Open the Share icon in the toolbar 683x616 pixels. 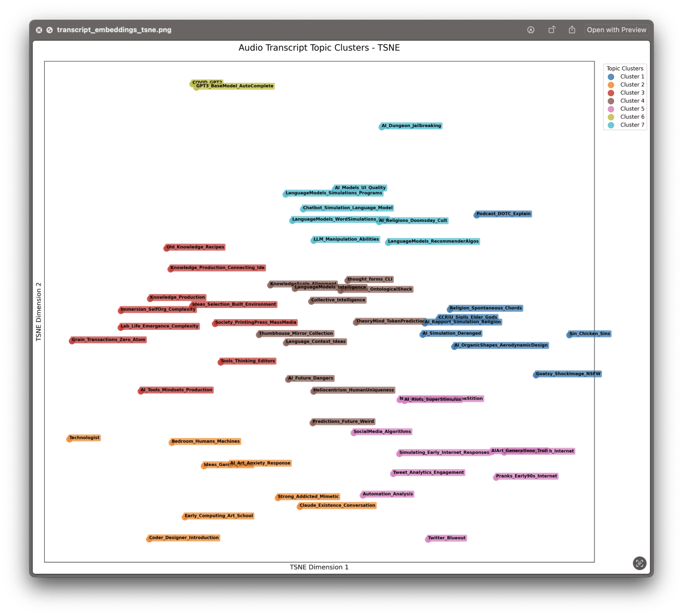(571, 30)
